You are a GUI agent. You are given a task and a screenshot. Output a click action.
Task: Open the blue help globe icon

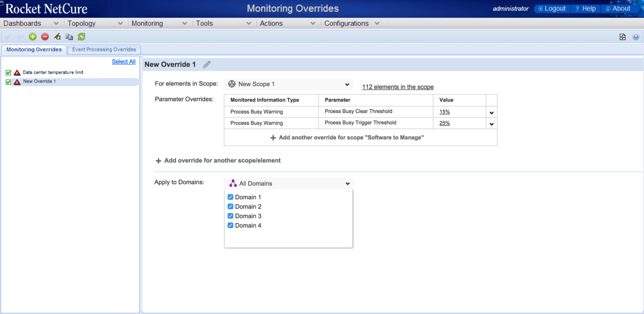click(x=636, y=37)
